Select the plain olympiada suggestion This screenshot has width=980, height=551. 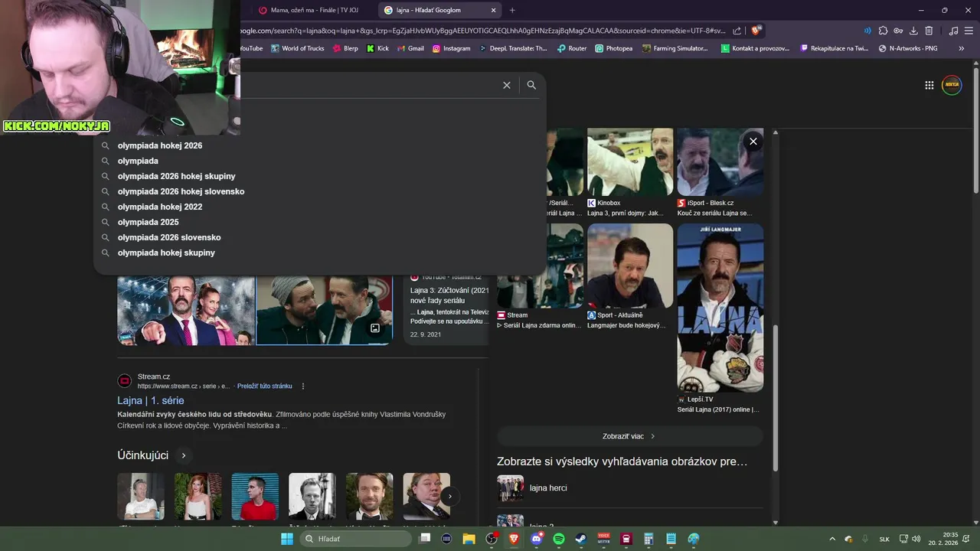[x=320, y=161]
